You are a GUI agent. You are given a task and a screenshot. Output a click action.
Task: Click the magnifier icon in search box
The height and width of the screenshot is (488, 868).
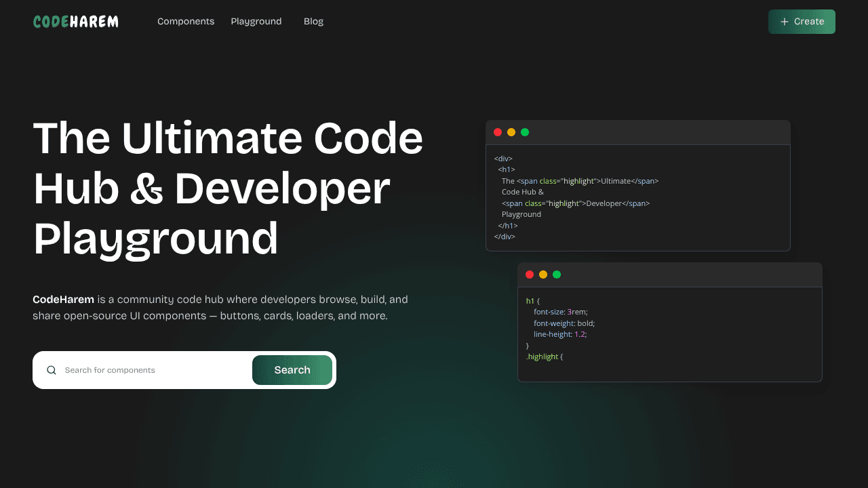click(52, 370)
